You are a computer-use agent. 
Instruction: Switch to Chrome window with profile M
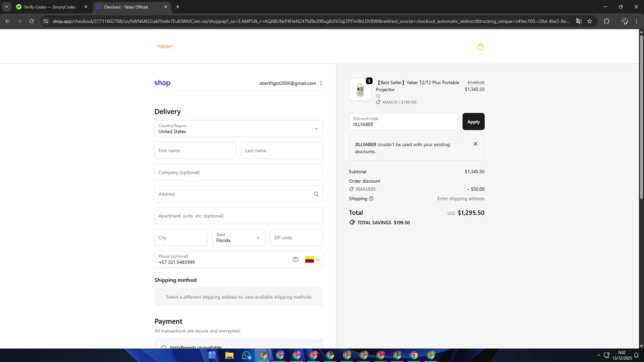[x=313, y=355]
